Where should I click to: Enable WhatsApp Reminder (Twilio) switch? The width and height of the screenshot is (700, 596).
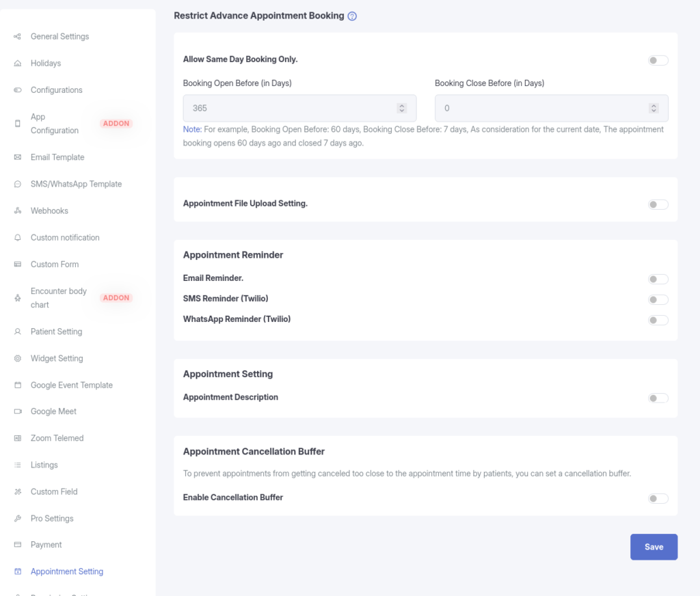658,320
